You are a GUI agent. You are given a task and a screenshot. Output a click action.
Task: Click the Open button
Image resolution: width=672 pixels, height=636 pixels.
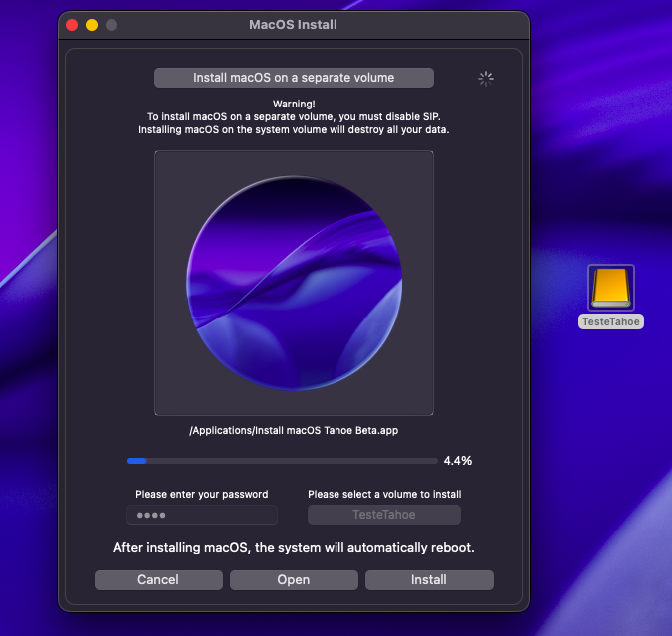(x=294, y=580)
